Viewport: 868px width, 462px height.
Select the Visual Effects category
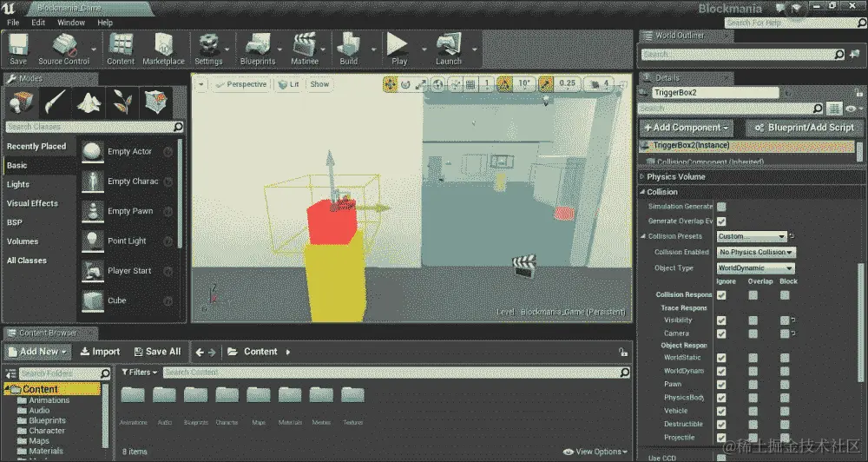[32, 203]
